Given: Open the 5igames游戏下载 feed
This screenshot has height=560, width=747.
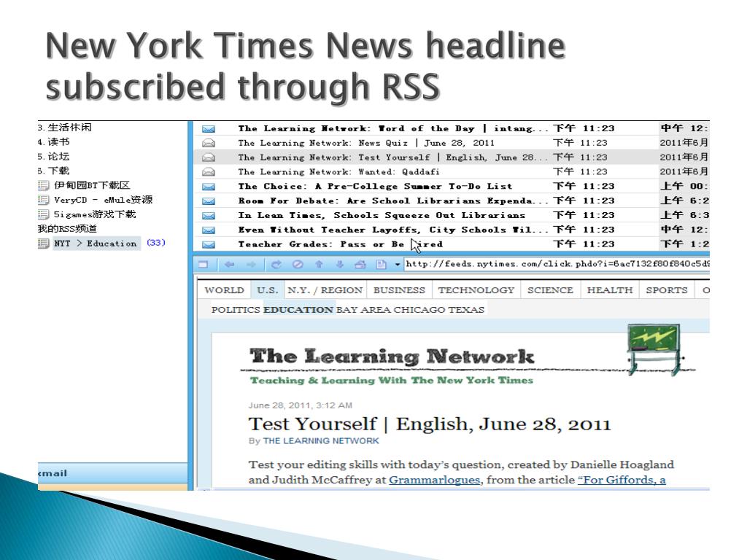Looking at the screenshot, I should pyautogui.click(x=95, y=214).
